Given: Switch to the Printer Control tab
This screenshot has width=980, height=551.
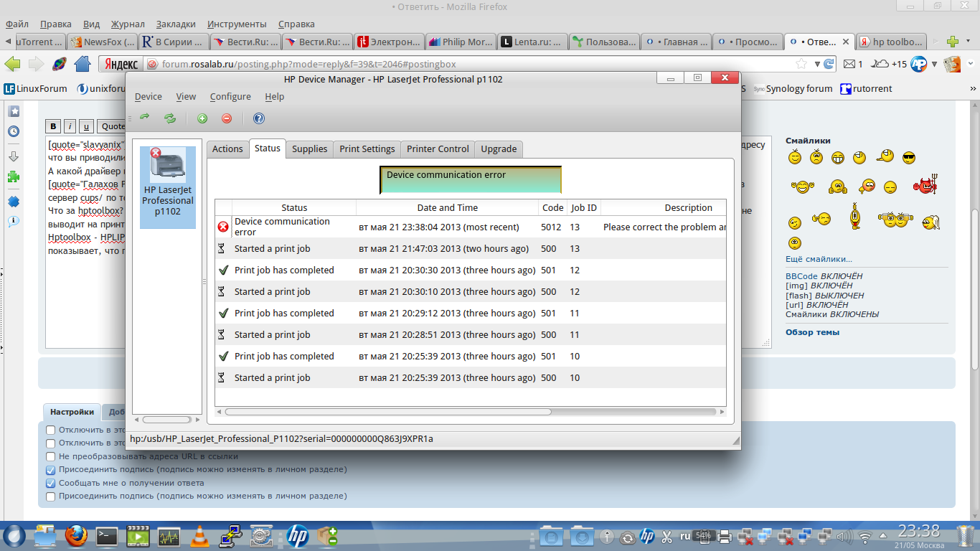Looking at the screenshot, I should (438, 149).
